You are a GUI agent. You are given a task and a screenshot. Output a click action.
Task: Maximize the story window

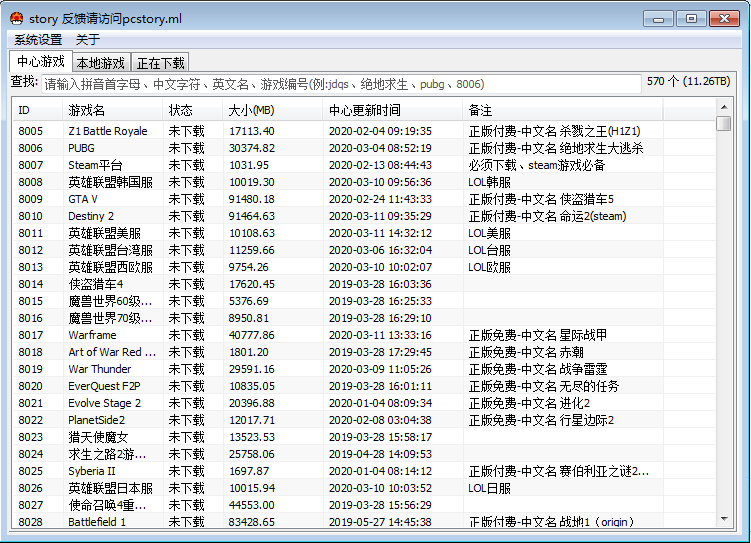691,19
